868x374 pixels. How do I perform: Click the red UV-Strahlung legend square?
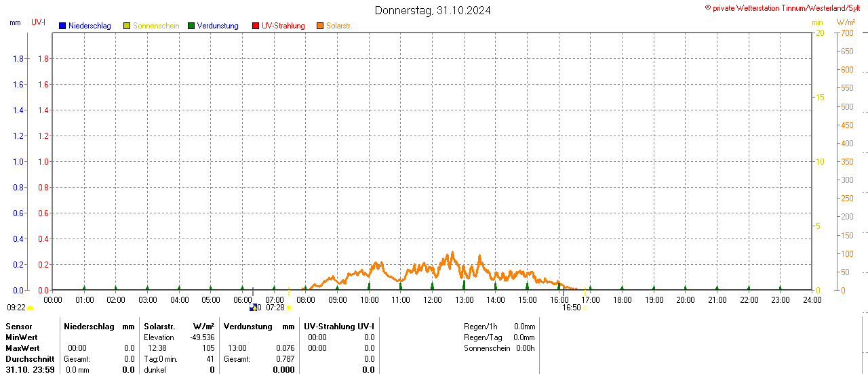[256, 26]
